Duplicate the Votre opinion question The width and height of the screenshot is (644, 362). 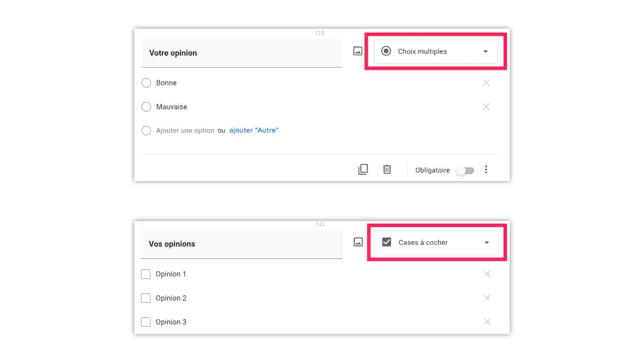[x=363, y=169]
